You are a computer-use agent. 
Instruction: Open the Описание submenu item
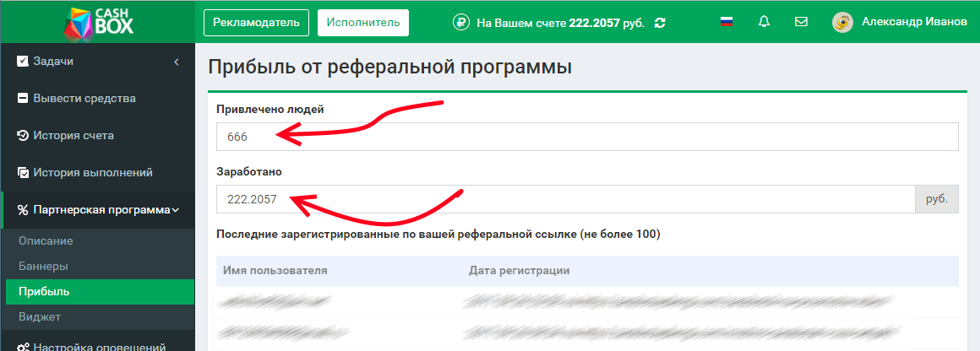(46, 240)
